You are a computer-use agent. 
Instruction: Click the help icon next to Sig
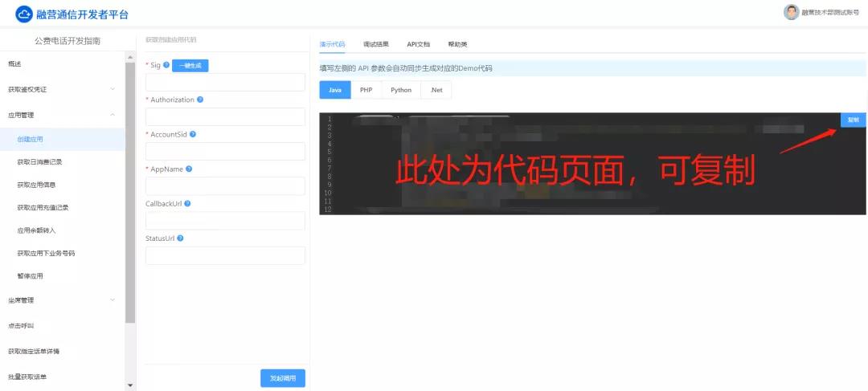(x=166, y=66)
